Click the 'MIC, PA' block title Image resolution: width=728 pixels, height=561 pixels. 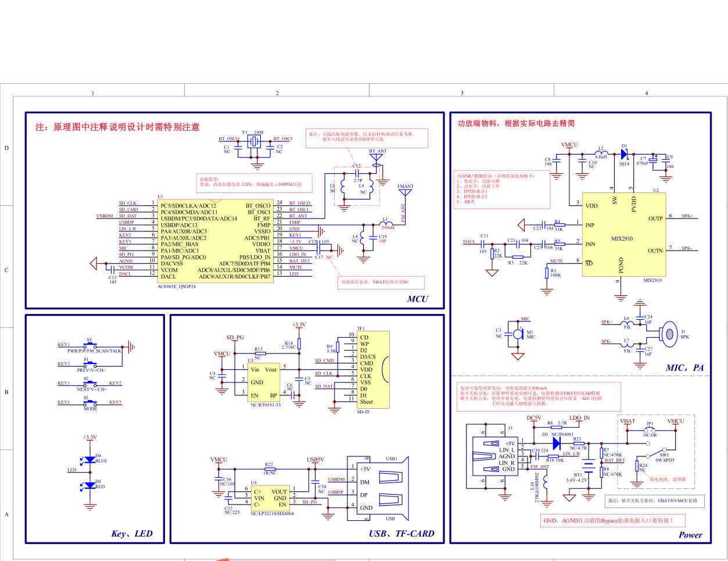tap(684, 367)
